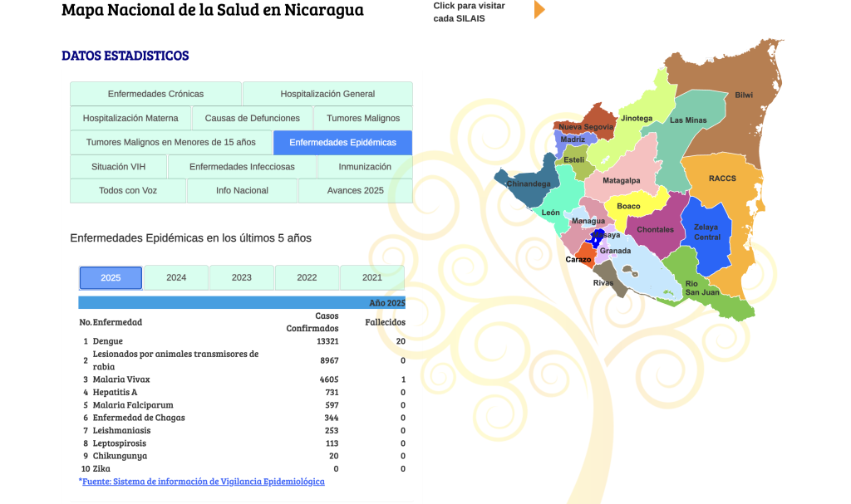The width and height of the screenshot is (851, 504).
Task: Select the RACCS map region
Action: click(722, 179)
